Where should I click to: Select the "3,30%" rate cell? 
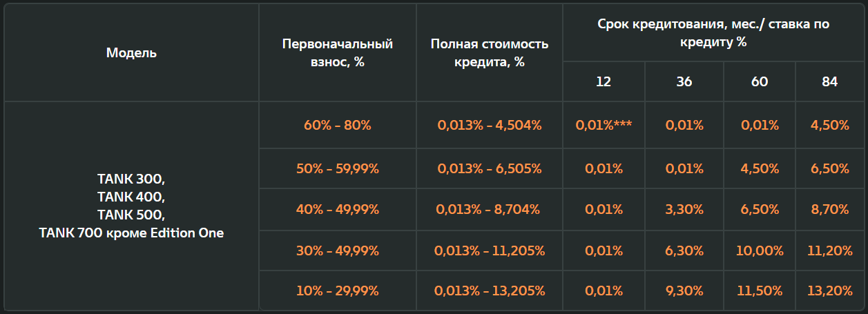click(x=684, y=210)
